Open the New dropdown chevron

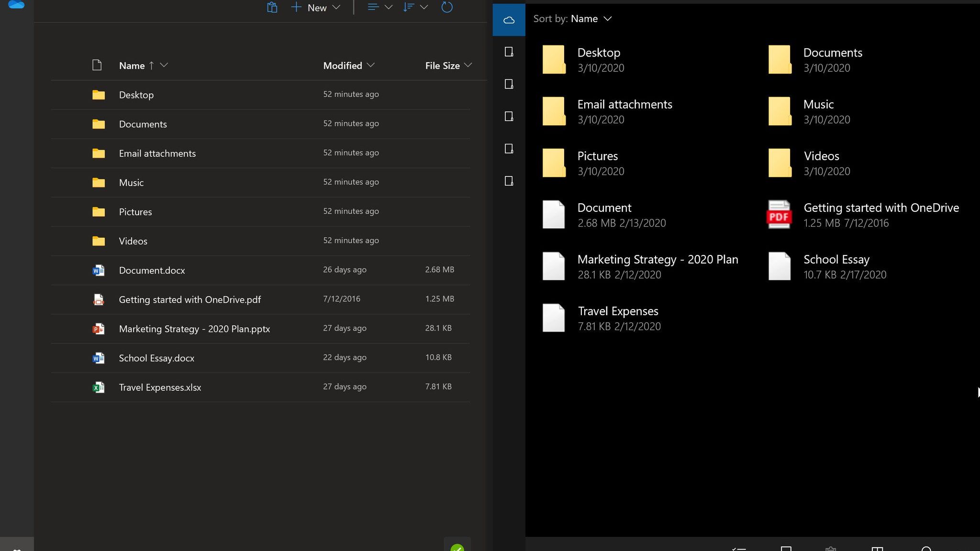336,7
